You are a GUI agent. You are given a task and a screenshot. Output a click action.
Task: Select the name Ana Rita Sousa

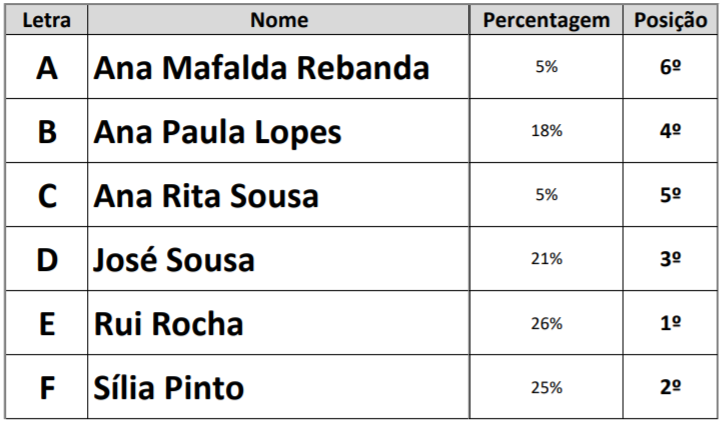206,196
